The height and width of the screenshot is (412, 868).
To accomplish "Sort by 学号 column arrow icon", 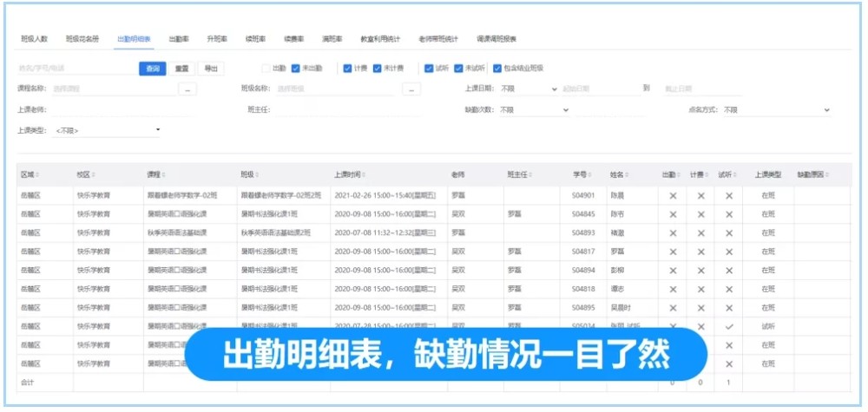I will (x=589, y=174).
